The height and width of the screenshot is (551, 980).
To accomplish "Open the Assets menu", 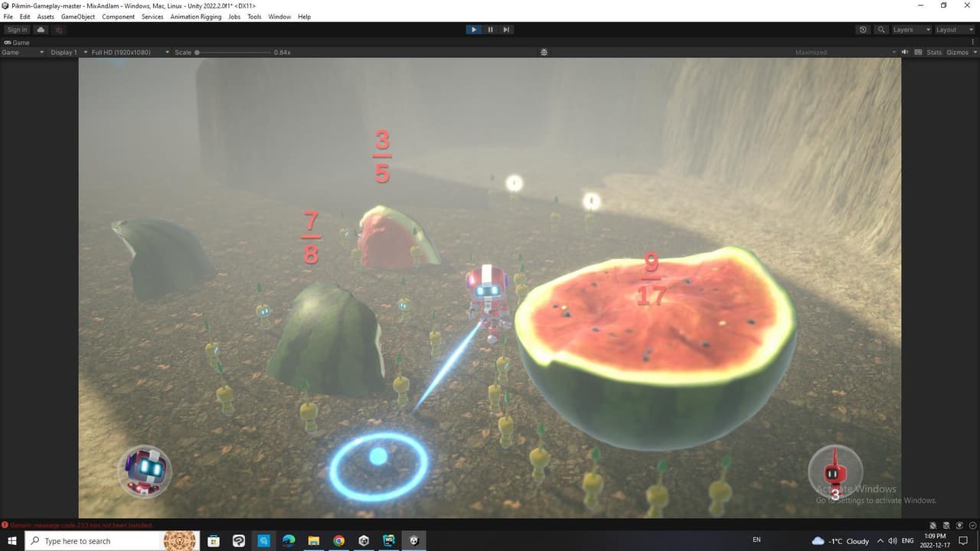I will [46, 17].
